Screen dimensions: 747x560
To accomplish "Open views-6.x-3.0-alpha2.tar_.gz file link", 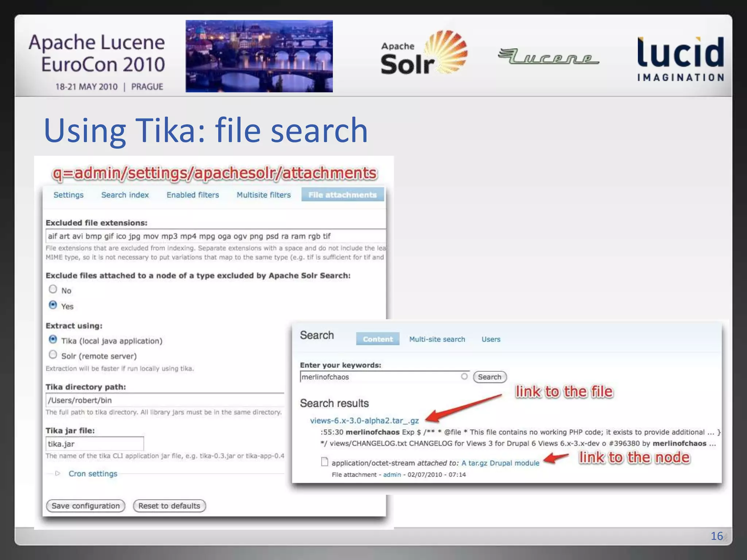I will pyautogui.click(x=364, y=421).
